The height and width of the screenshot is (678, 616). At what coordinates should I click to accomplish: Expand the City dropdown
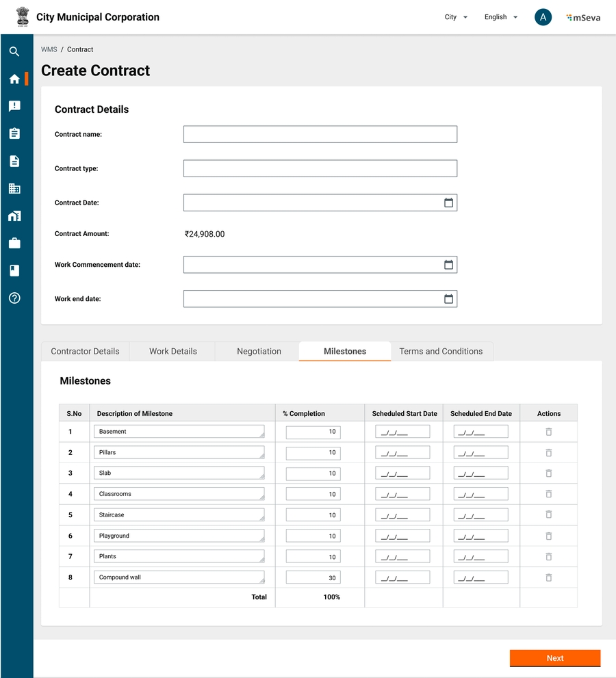tap(456, 17)
